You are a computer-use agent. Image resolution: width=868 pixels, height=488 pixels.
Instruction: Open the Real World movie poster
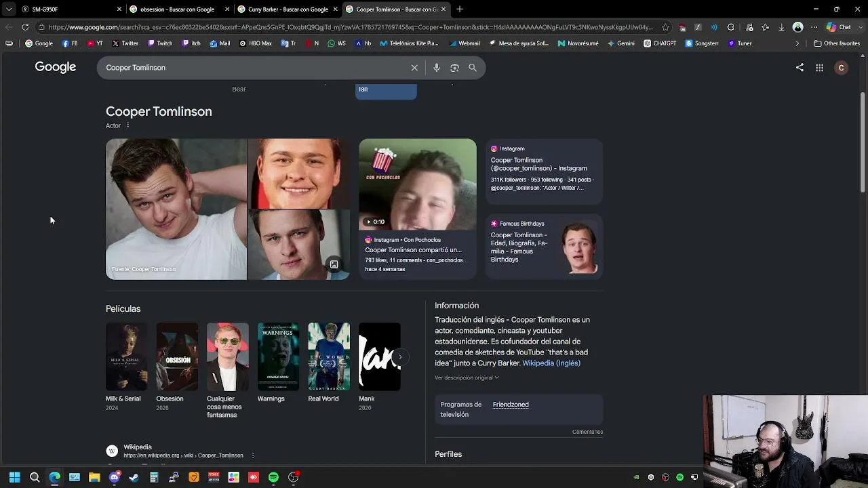329,357
